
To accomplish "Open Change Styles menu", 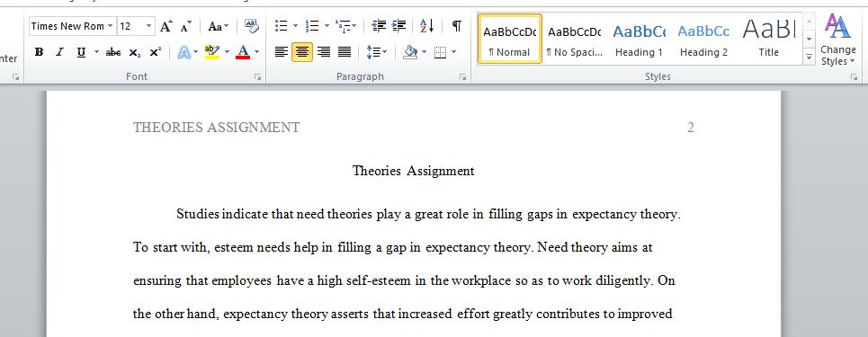I will (838, 40).
